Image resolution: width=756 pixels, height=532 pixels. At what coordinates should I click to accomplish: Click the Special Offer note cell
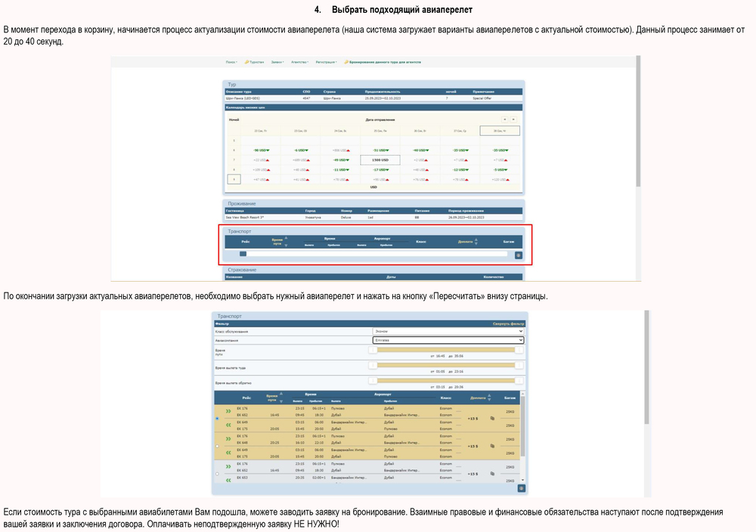[x=484, y=98]
